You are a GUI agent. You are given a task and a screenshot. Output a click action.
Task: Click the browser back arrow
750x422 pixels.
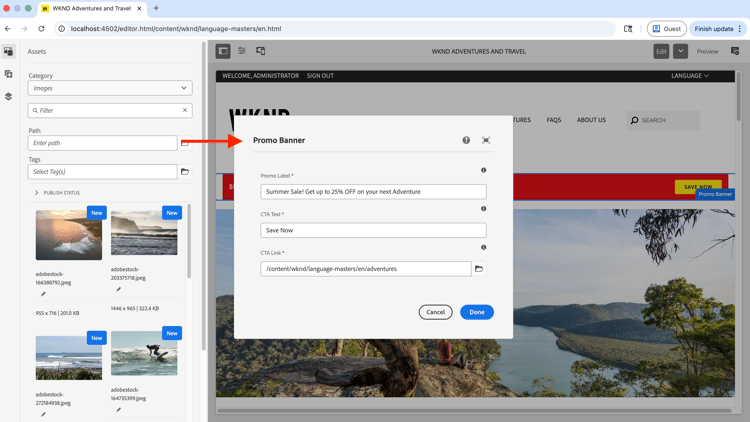(x=8, y=29)
